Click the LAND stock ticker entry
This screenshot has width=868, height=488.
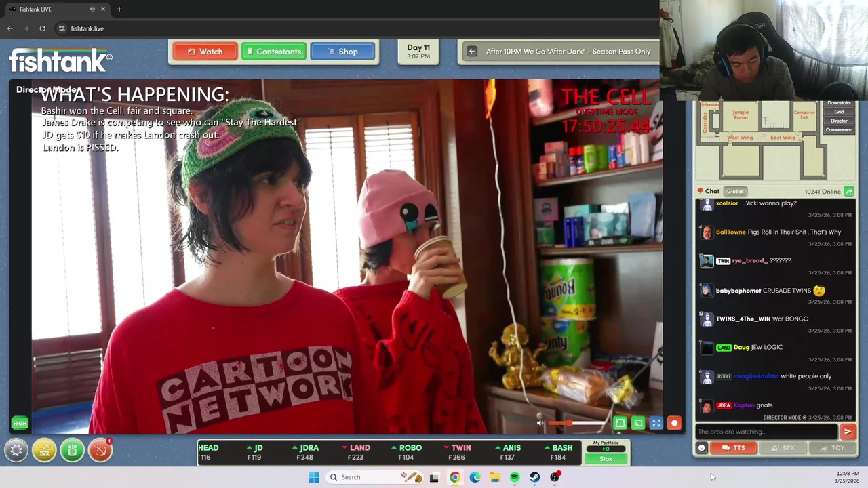[x=356, y=452]
